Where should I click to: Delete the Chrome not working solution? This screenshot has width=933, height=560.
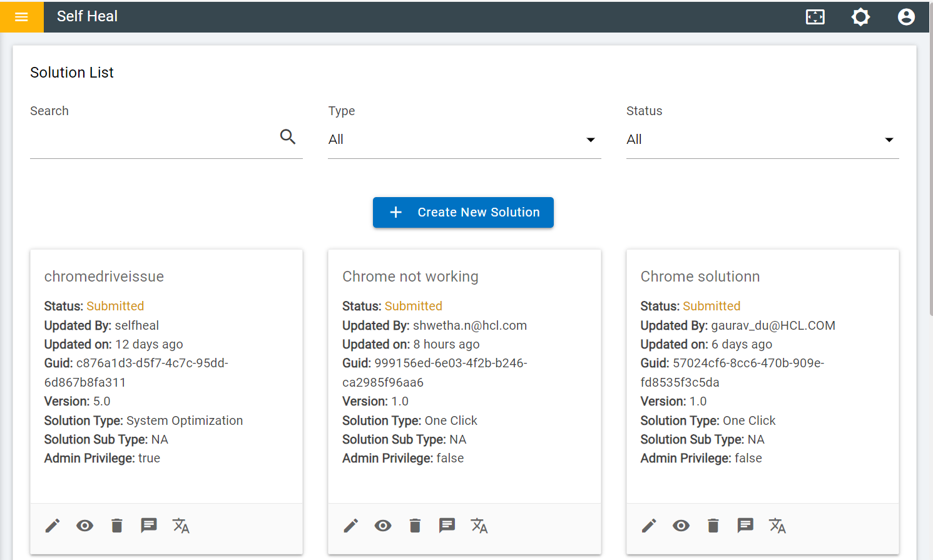pyautogui.click(x=415, y=526)
